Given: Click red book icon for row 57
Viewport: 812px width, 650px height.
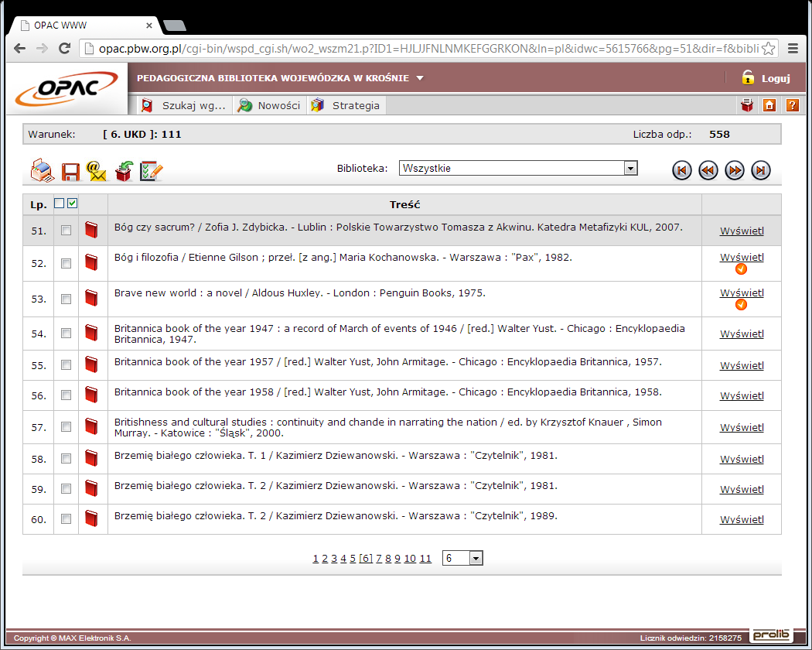Looking at the screenshot, I should point(92,426).
